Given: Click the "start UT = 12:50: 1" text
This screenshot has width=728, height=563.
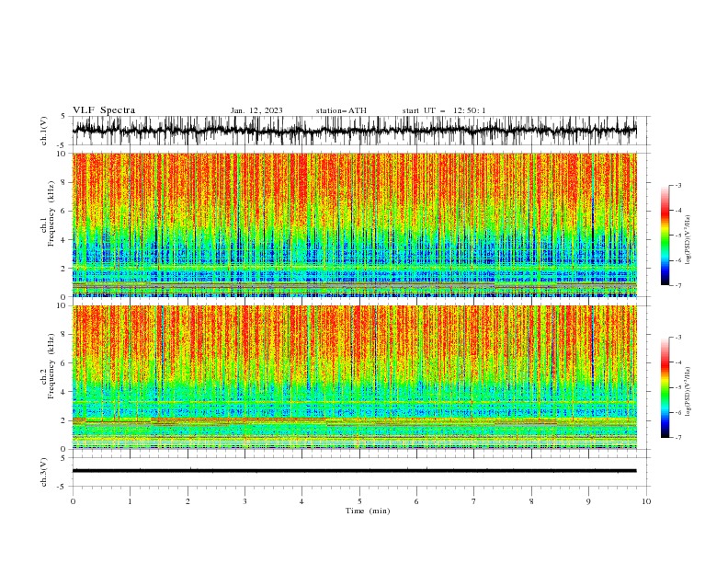Looking at the screenshot, I should [x=444, y=110].
